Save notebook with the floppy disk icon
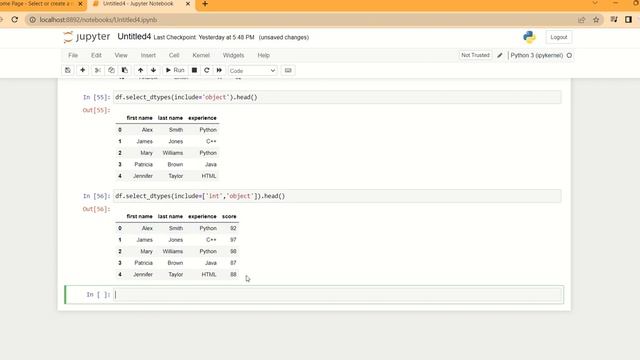The image size is (640, 360). tap(68, 70)
